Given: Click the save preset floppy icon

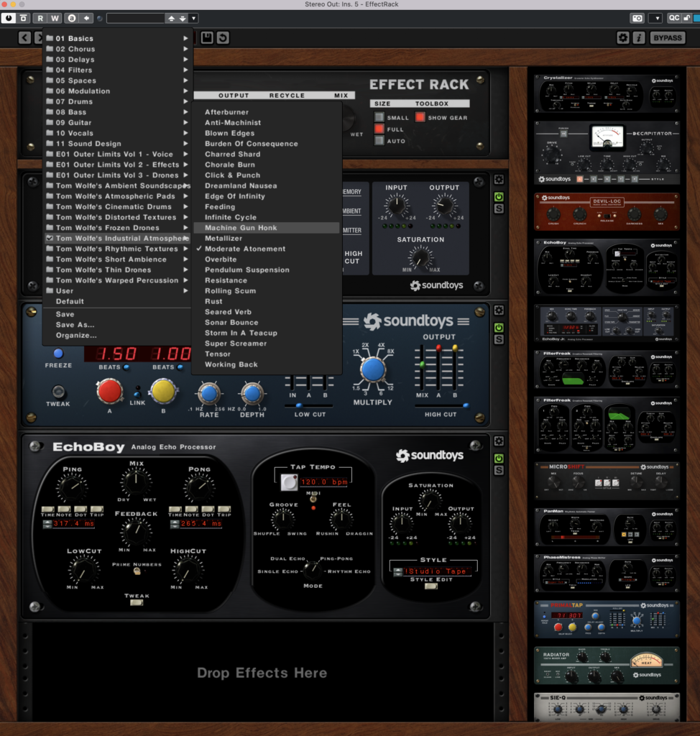Looking at the screenshot, I should click(x=207, y=37).
